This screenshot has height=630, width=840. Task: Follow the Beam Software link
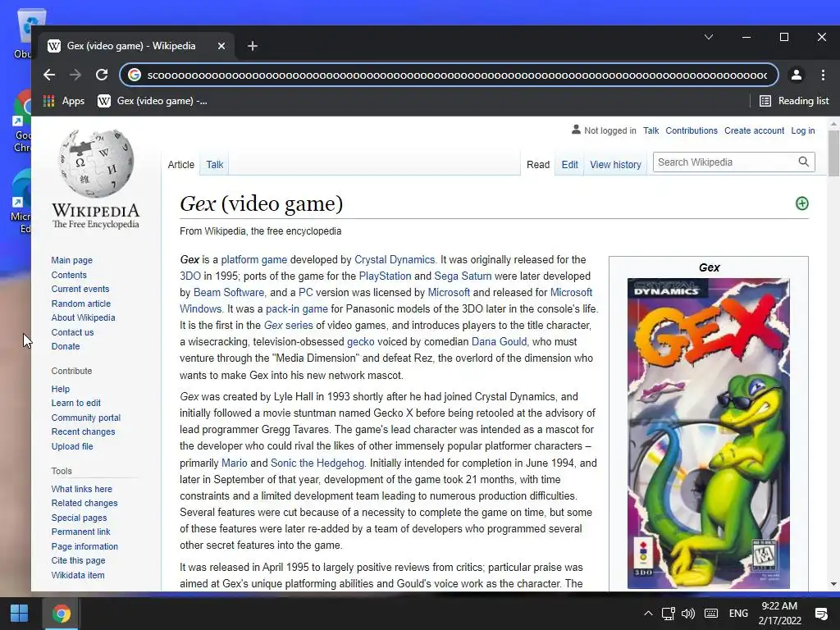(x=229, y=293)
